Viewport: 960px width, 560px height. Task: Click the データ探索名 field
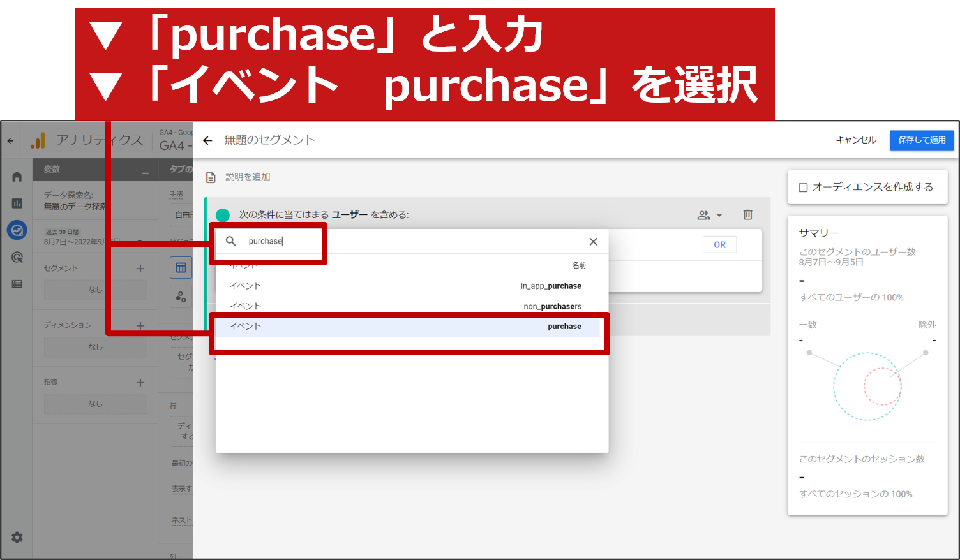point(75,201)
